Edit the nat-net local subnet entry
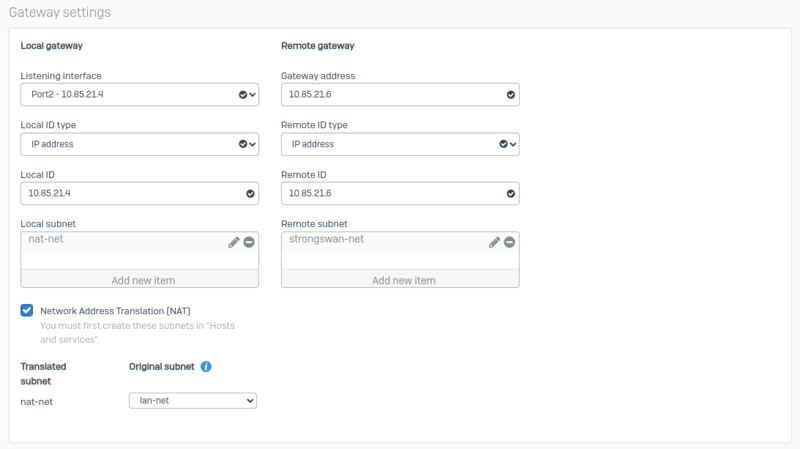The height and width of the screenshot is (449, 800). pyautogui.click(x=233, y=242)
